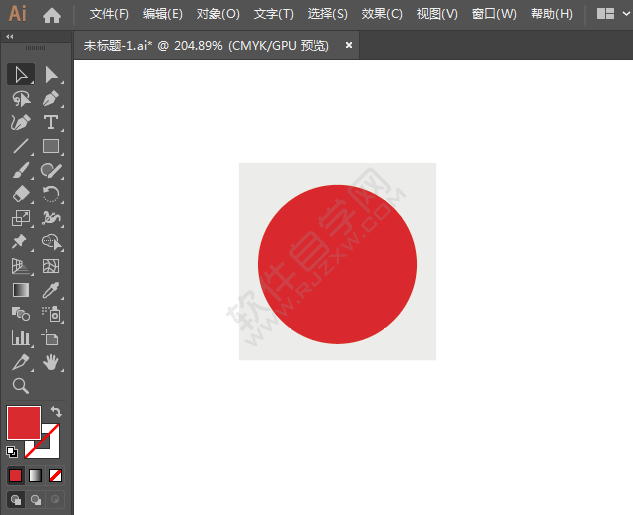Collapse the toolbar with double arrows
Image resolution: width=633 pixels, height=515 pixels.
(10, 37)
